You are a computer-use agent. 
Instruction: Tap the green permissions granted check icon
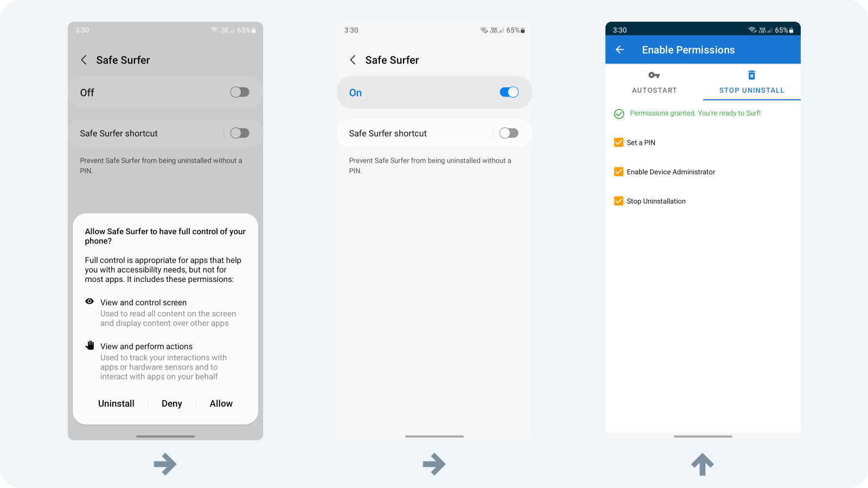[x=619, y=114]
